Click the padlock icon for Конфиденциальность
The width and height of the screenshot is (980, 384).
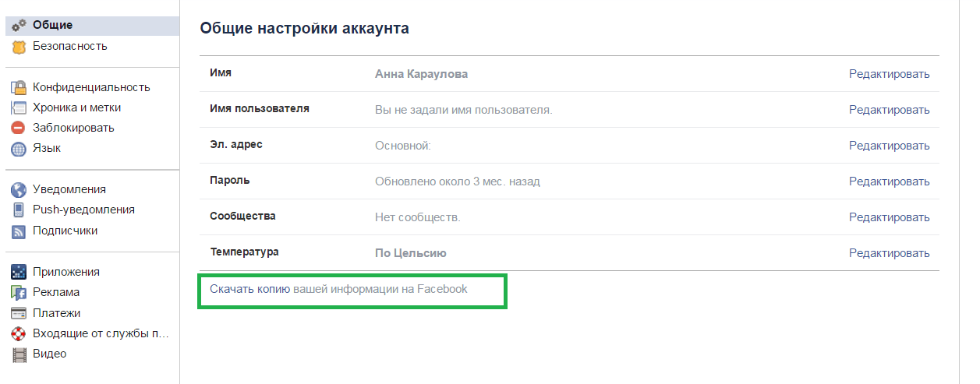(x=19, y=87)
